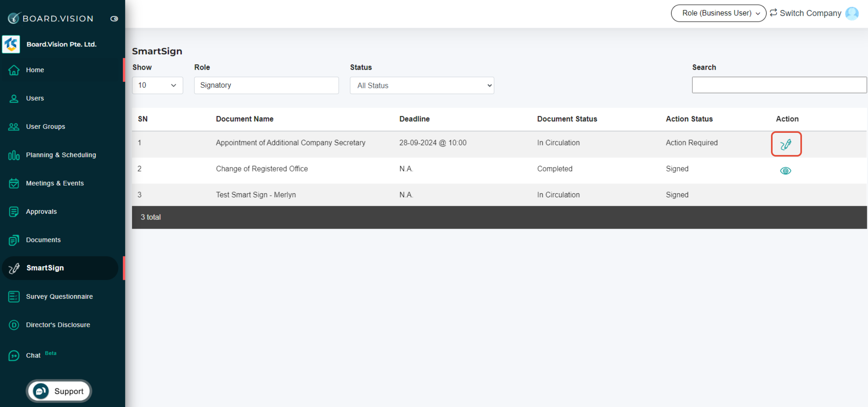Click the SmartSign pen icon in sidebar
The image size is (868, 407).
click(x=14, y=268)
